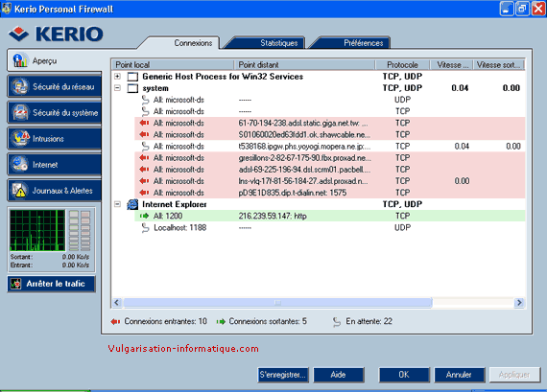Click red incoming arrow for t-dialin row

(x=144, y=193)
